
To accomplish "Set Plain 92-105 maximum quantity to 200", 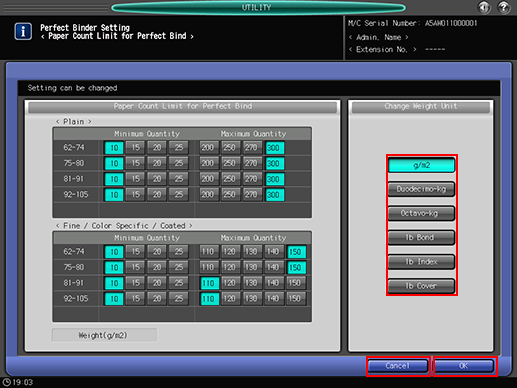I will coord(208,195).
